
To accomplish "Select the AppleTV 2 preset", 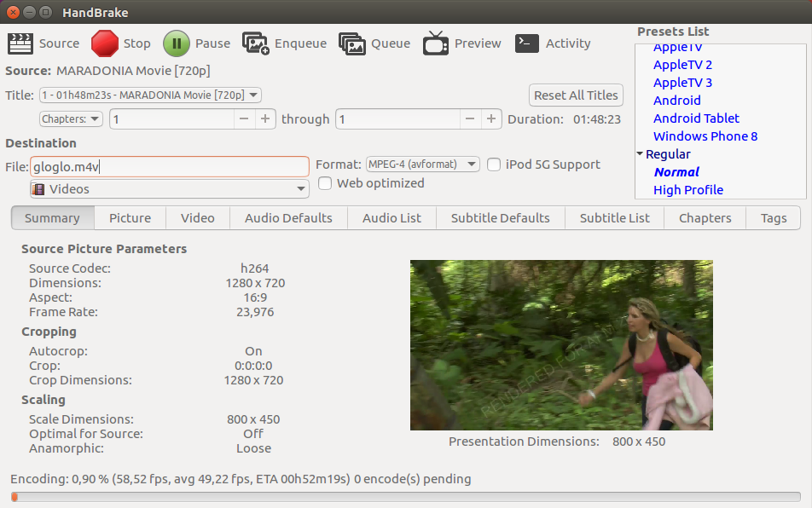I will click(x=682, y=65).
